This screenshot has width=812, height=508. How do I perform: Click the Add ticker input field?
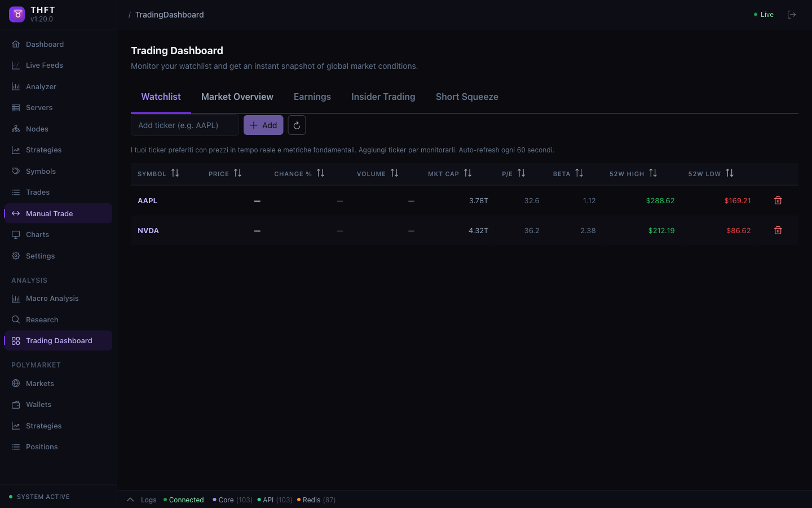coord(184,125)
